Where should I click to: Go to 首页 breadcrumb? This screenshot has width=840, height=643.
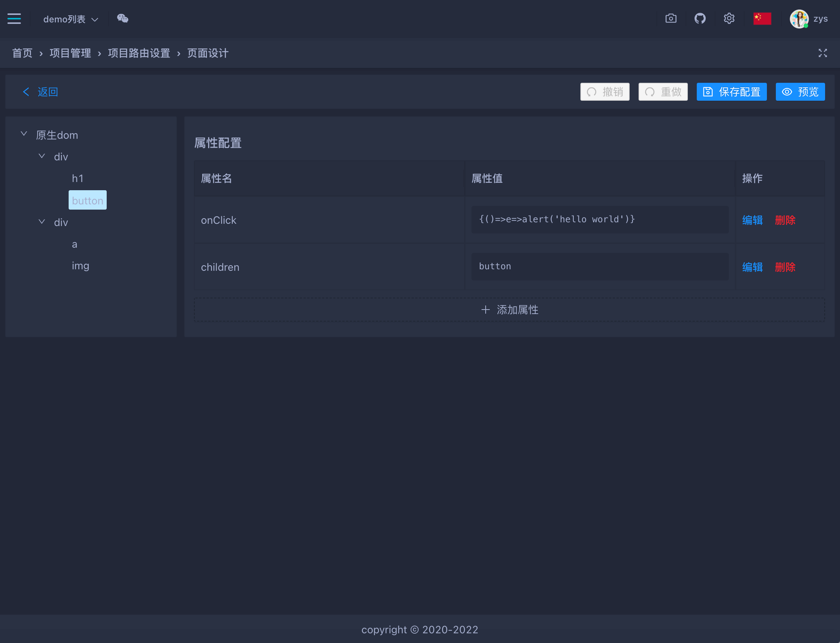pyautogui.click(x=22, y=53)
